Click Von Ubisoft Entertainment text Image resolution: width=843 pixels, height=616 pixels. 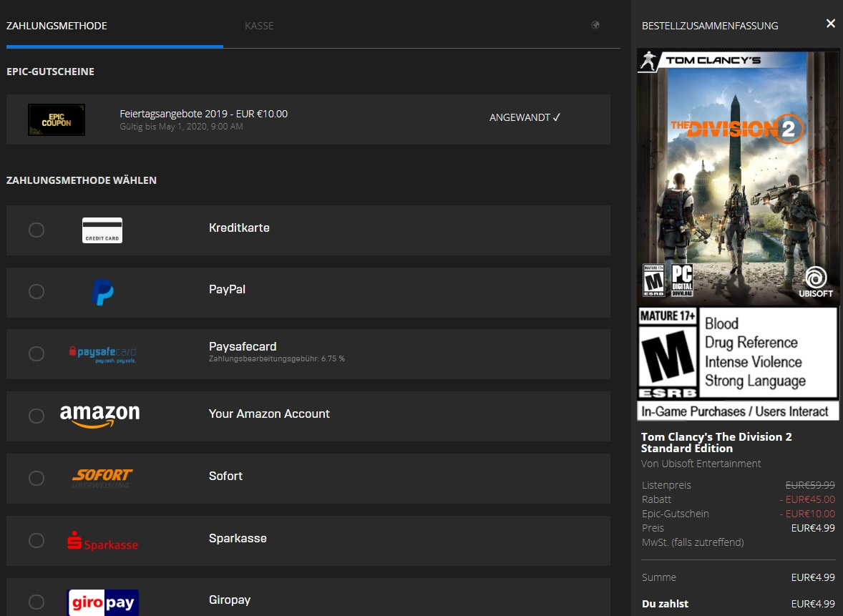[x=701, y=464]
